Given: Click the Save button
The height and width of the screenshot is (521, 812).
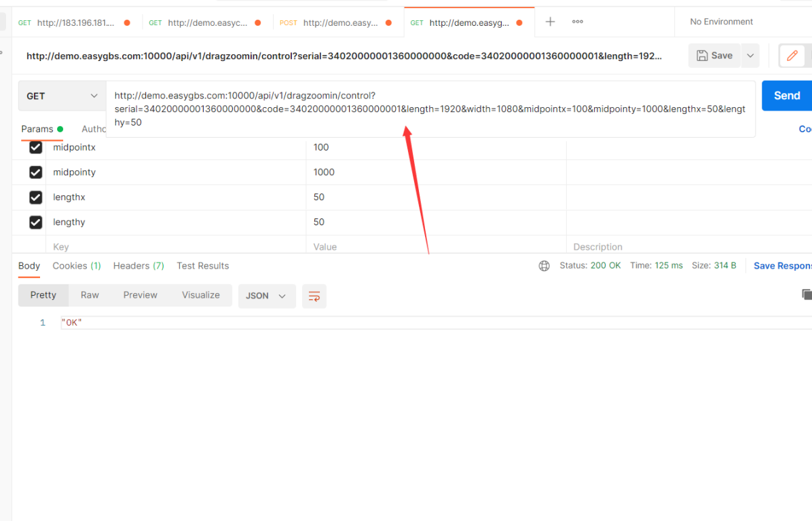Looking at the screenshot, I should 714,56.
